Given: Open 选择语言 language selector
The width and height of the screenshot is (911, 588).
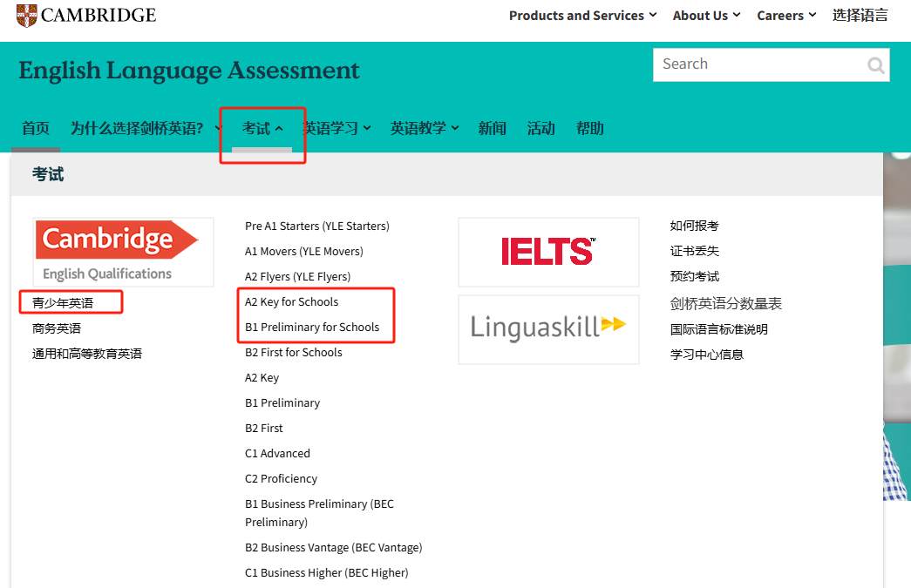Looking at the screenshot, I should (x=860, y=16).
